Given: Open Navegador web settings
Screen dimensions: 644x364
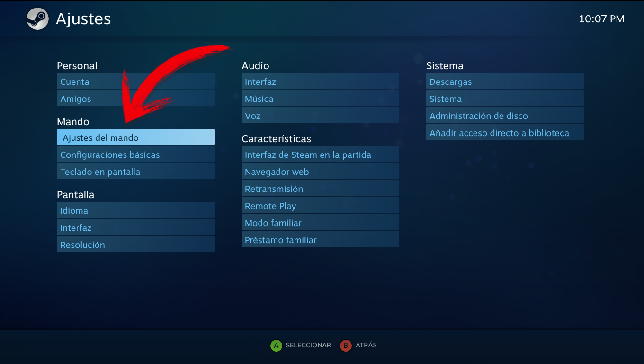Looking at the screenshot, I should [320, 171].
